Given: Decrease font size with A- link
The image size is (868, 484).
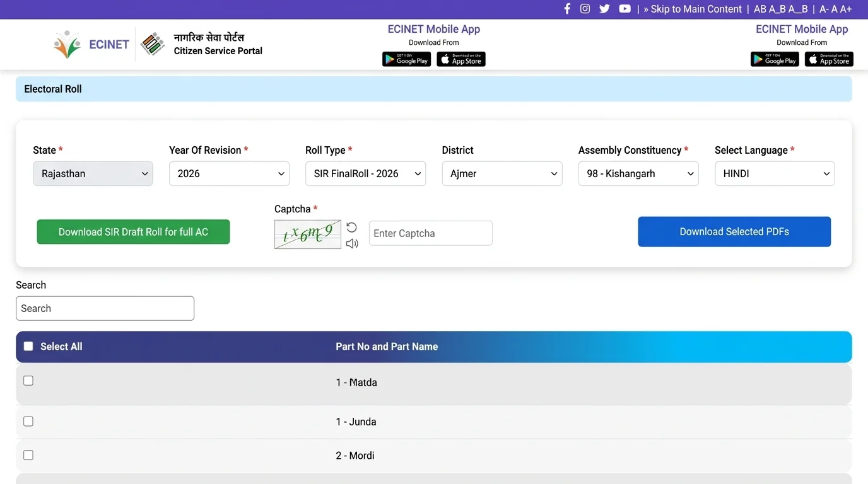Looking at the screenshot, I should (x=824, y=9).
